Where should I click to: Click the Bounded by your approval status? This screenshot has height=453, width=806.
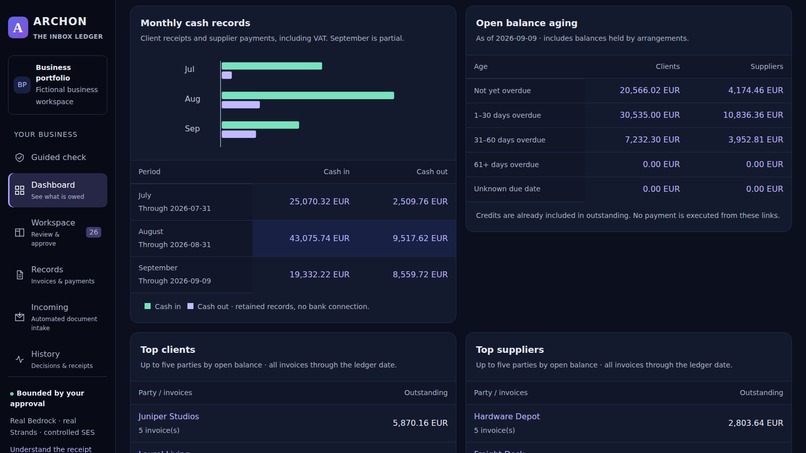pos(47,398)
